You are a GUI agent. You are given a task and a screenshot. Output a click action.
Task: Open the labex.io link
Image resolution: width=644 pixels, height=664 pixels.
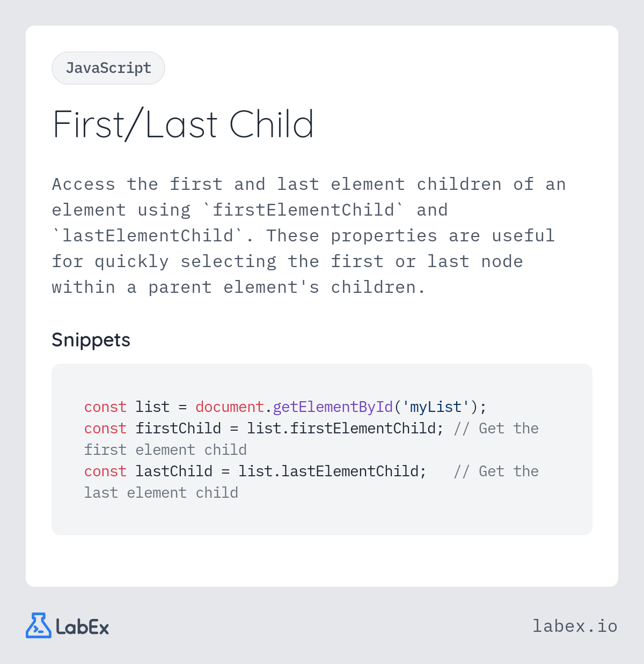tap(575, 626)
